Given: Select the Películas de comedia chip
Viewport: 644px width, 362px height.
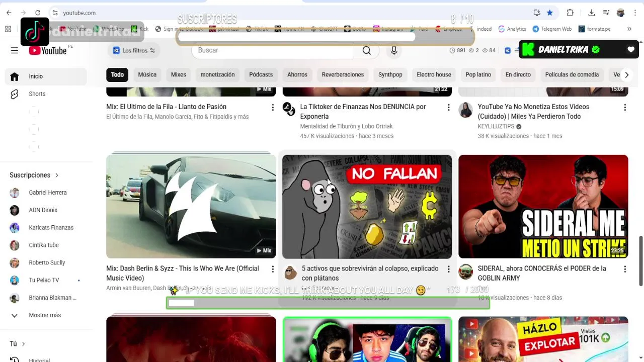Looking at the screenshot, I should click(572, 74).
